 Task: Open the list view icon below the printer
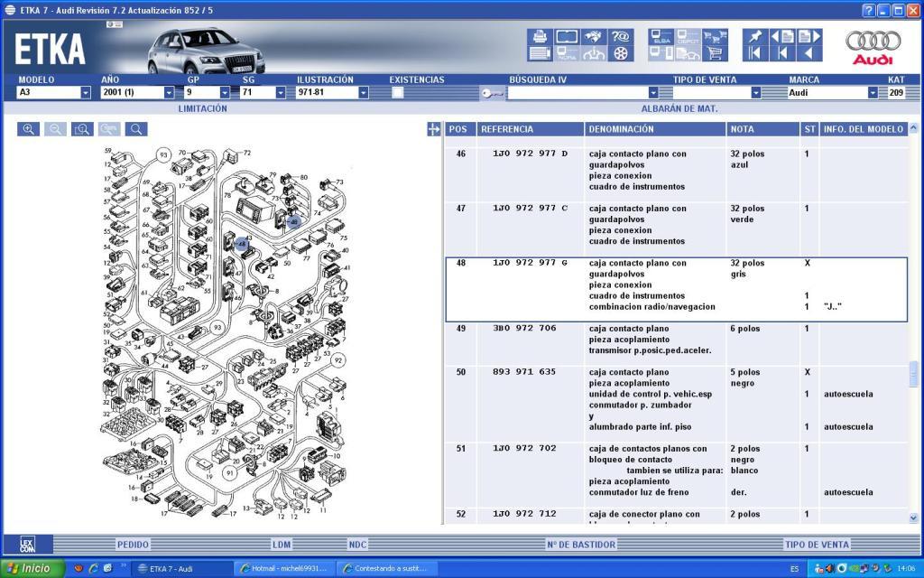tap(540, 53)
